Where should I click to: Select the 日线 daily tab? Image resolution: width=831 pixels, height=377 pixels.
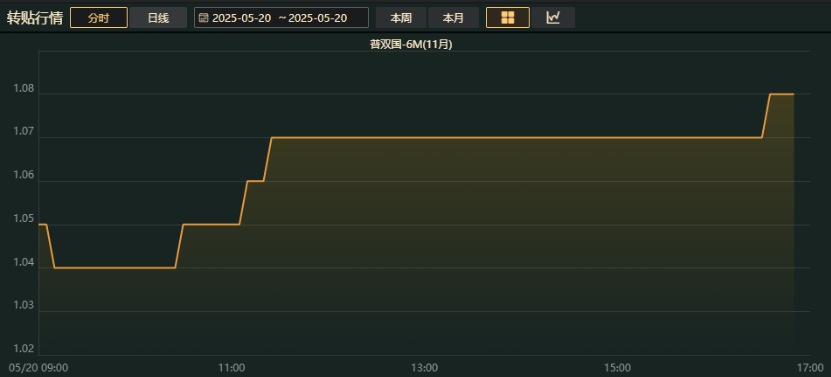pos(158,17)
